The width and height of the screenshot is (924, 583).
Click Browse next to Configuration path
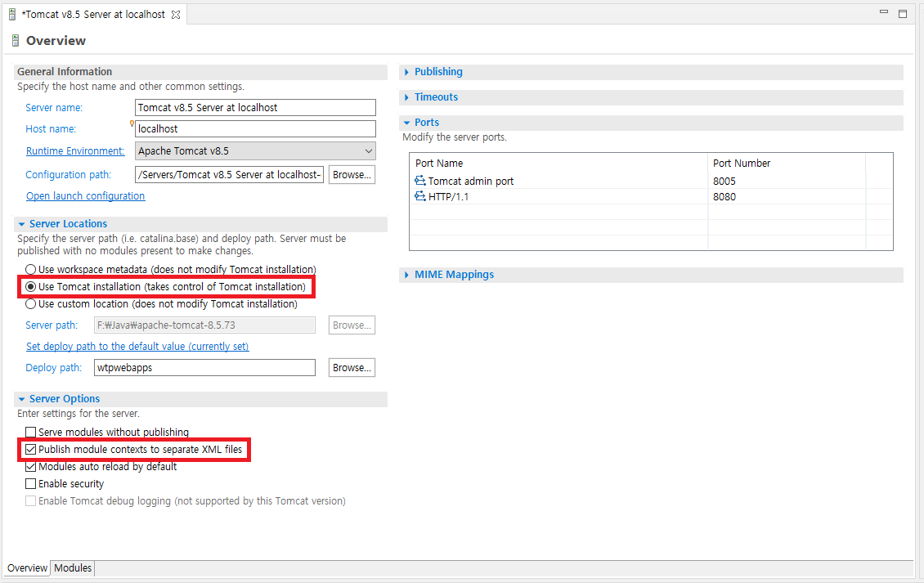352,175
